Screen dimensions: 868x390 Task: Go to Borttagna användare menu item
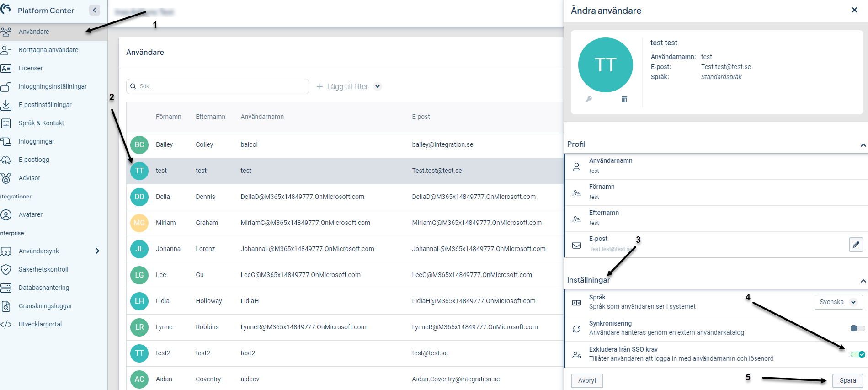[48, 50]
